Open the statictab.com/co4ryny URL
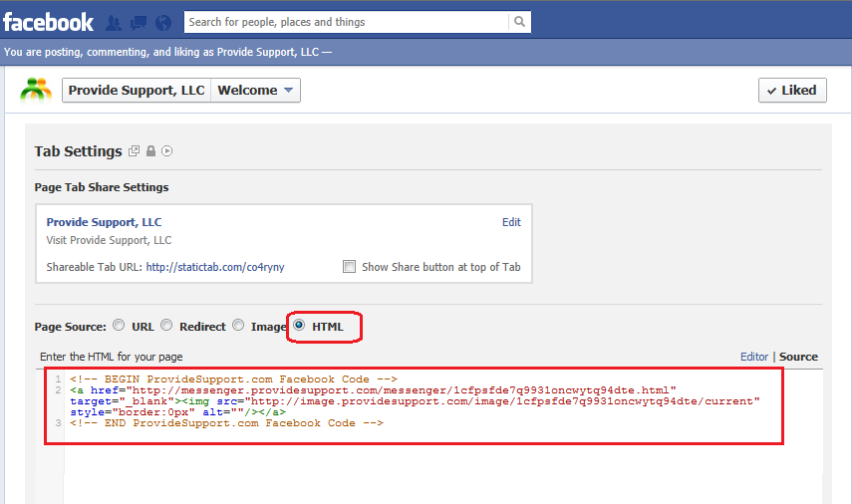This screenshot has width=852, height=504. click(x=215, y=267)
